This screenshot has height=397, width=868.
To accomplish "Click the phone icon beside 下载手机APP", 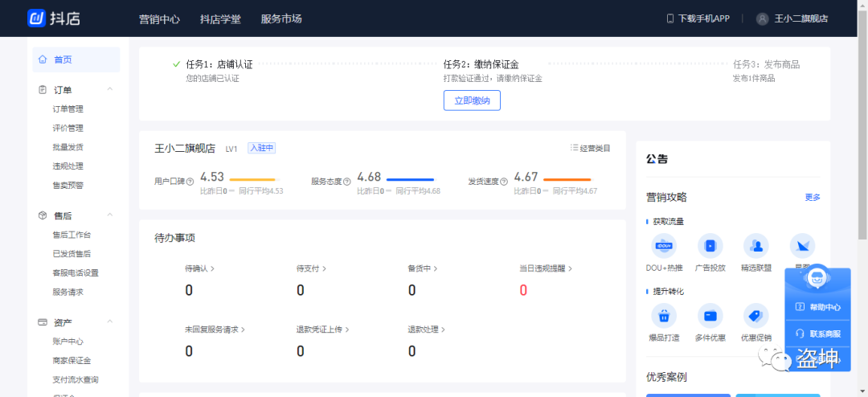I will tap(669, 18).
